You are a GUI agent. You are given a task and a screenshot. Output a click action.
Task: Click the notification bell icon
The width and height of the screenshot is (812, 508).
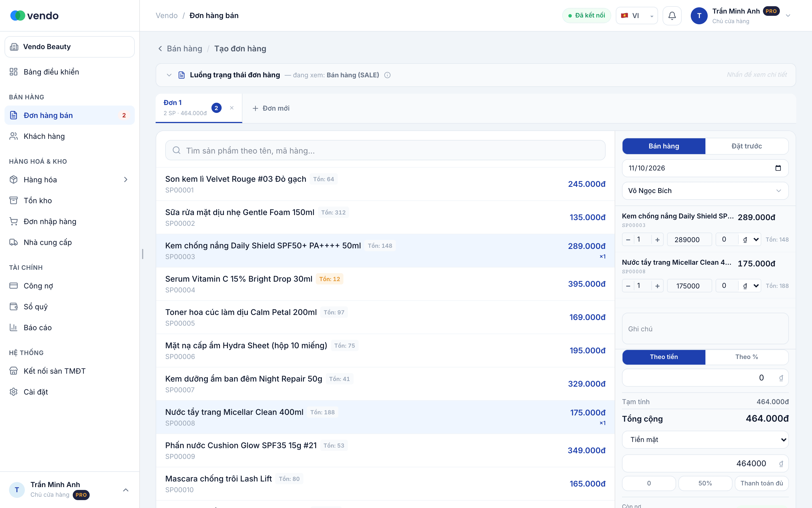pyautogui.click(x=672, y=16)
